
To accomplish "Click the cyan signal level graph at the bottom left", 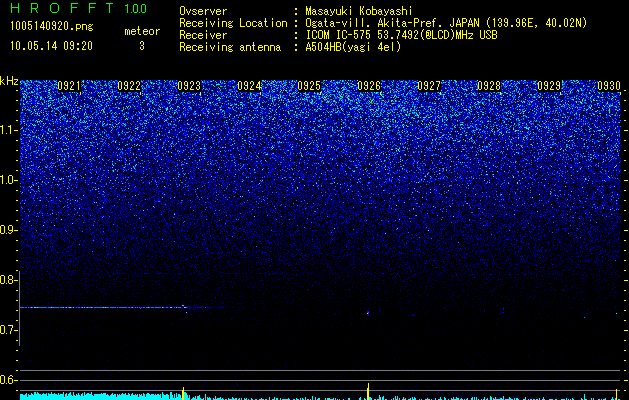I will click(100, 395).
